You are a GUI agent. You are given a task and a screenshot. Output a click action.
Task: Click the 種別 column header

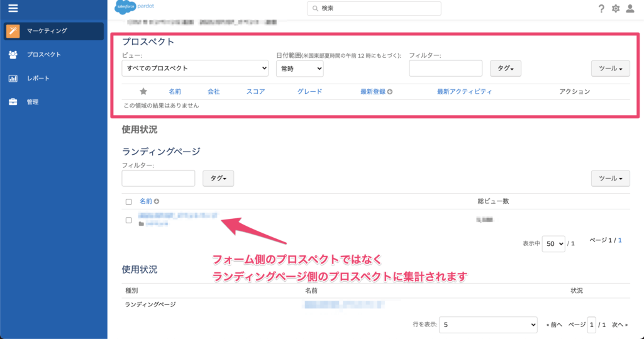[132, 291]
